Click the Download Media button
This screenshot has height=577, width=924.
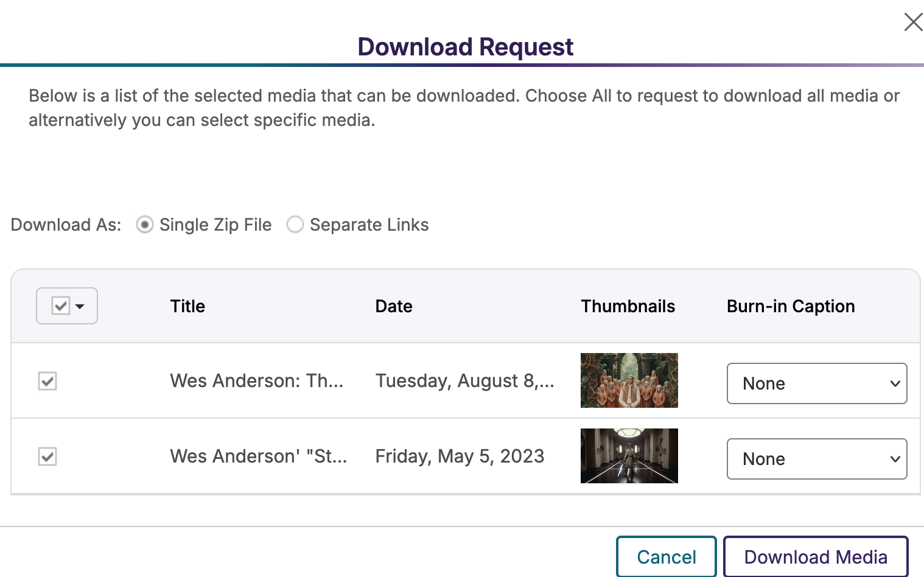[x=816, y=556]
